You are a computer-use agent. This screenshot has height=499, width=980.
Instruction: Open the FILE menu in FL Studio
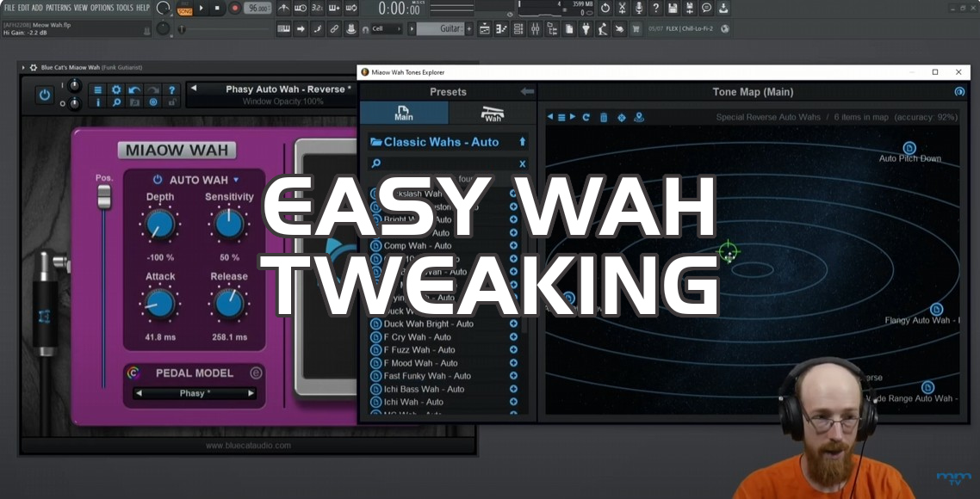(x=9, y=8)
